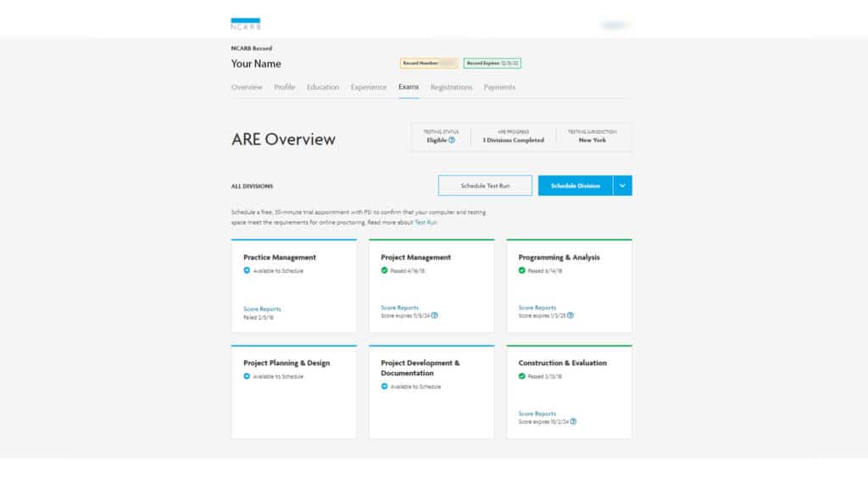This screenshot has height=488, width=868.
Task: Switch to the Payments tab
Action: [499, 87]
